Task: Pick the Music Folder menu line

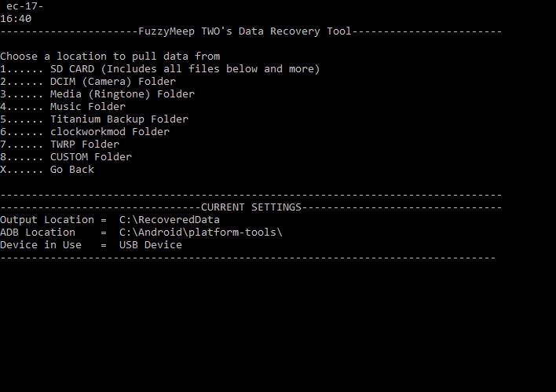Action: (x=63, y=106)
